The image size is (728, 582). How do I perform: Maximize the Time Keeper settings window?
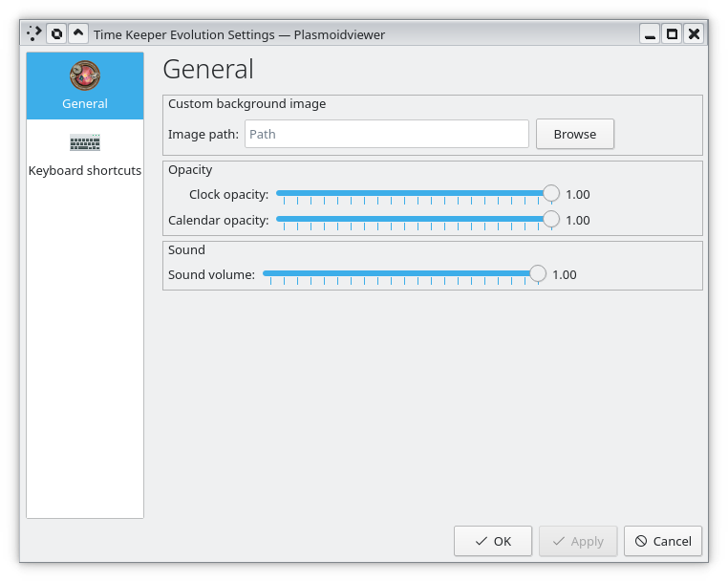pos(672,33)
